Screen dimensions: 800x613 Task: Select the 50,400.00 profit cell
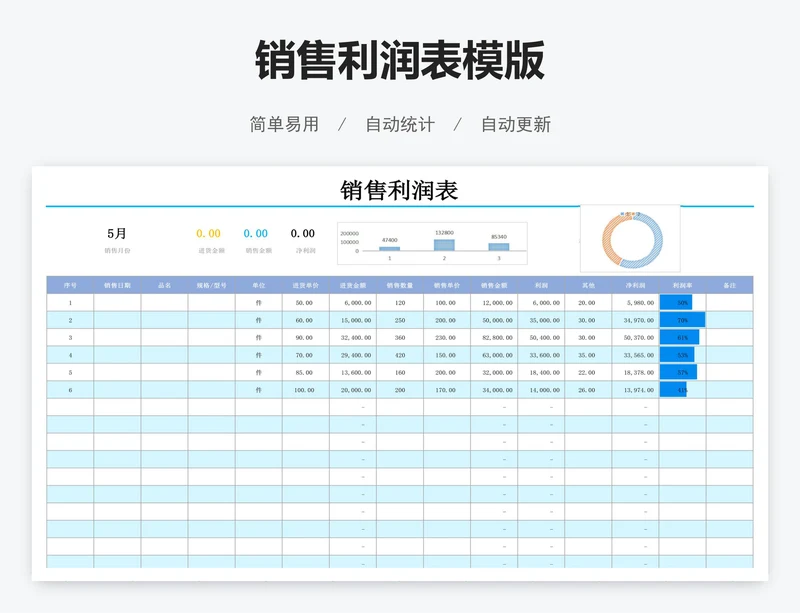click(541, 337)
